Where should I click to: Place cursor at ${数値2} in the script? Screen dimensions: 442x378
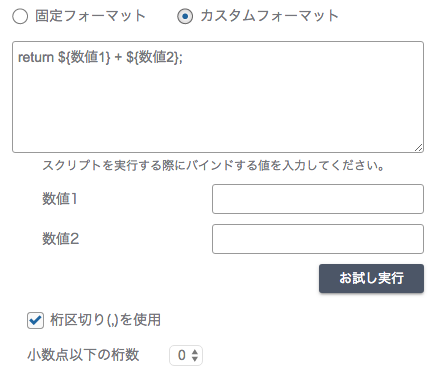click(152, 57)
